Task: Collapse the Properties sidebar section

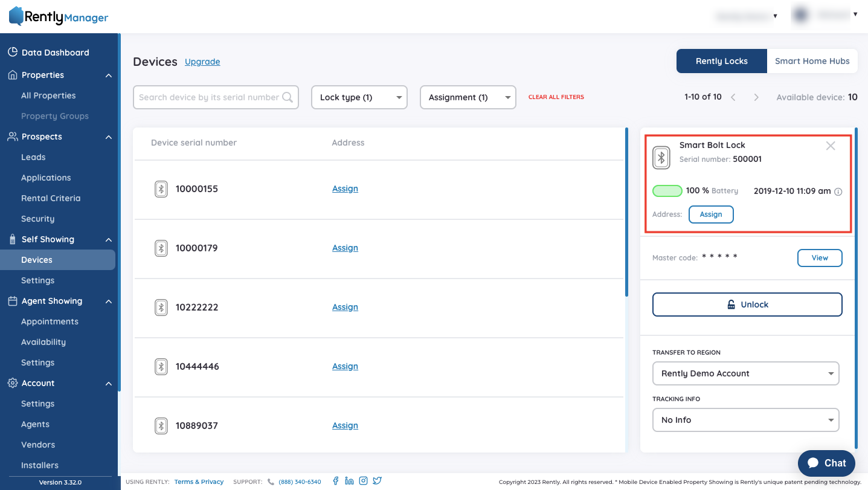Action: [x=109, y=76]
